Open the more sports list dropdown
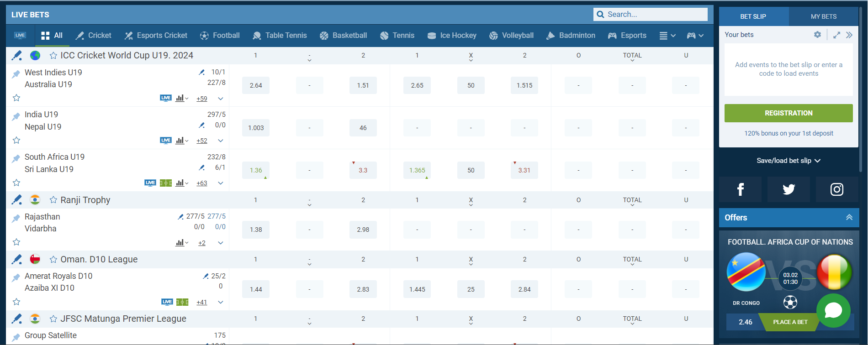 click(x=667, y=36)
